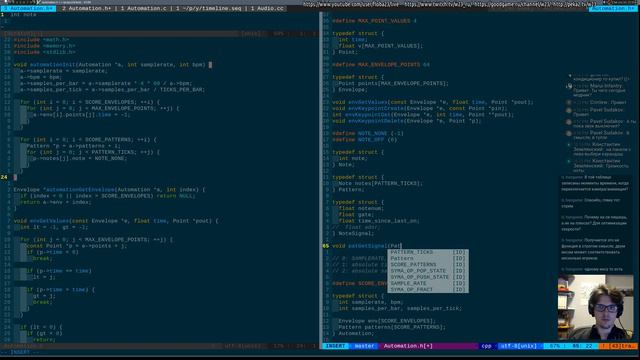Click 'float time_since_last_on;' line
Viewport: 640px width, 360px height.
(379, 221)
